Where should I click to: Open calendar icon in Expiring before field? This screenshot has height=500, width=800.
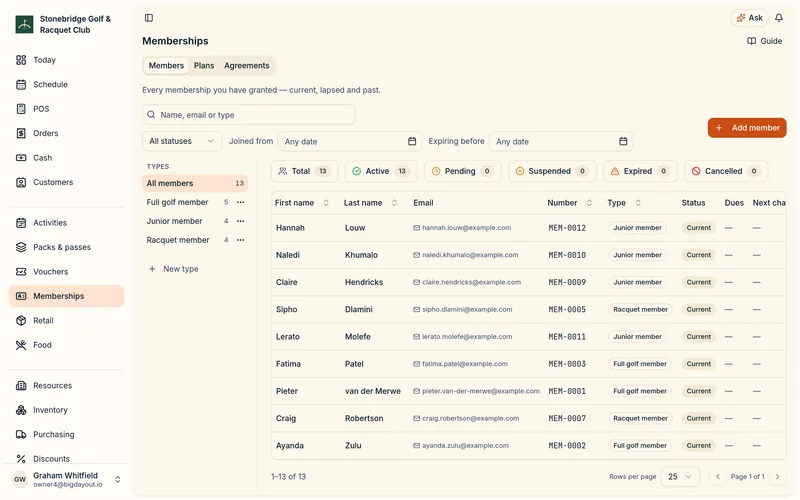click(623, 141)
